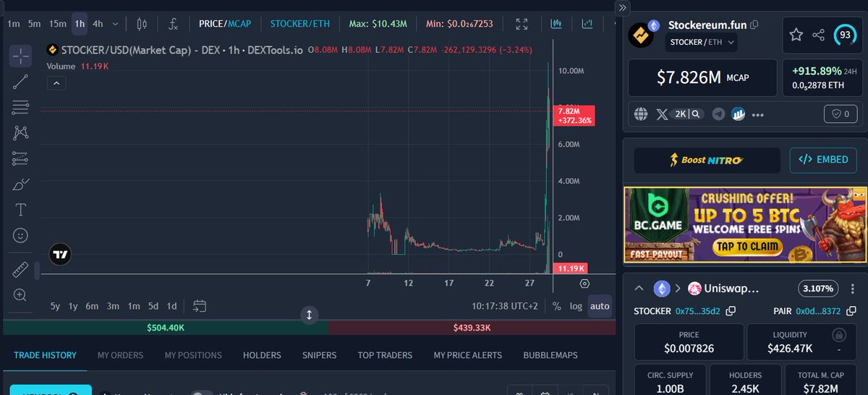Screen dimensions: 868x395
Task: Select the Text annotation tool
Action: (20, 210)
